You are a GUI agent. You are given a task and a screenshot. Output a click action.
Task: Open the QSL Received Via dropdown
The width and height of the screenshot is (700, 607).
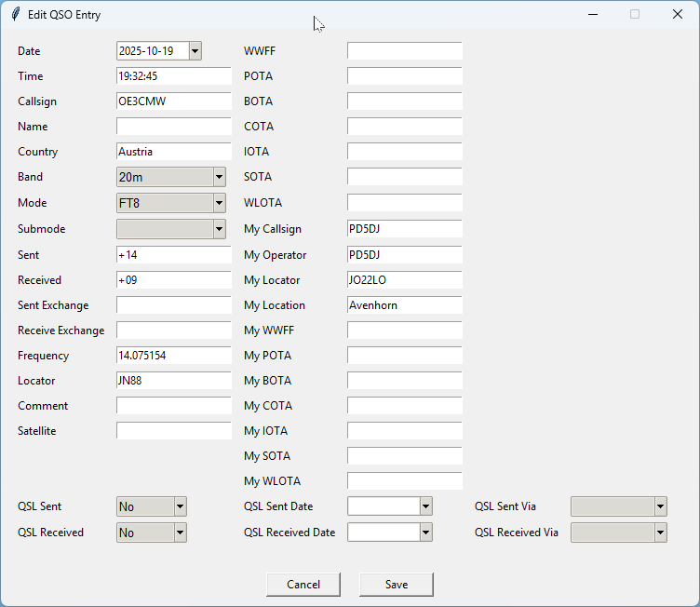660,533
